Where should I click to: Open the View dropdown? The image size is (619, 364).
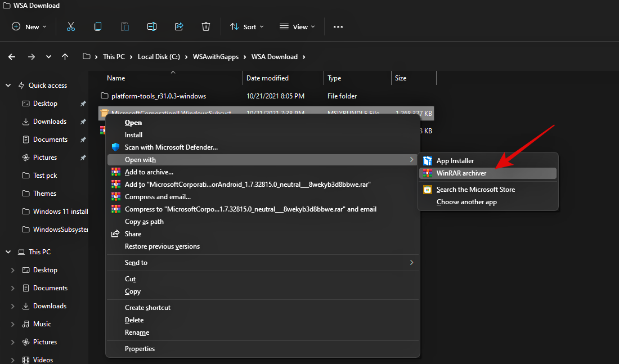point(297,26)
